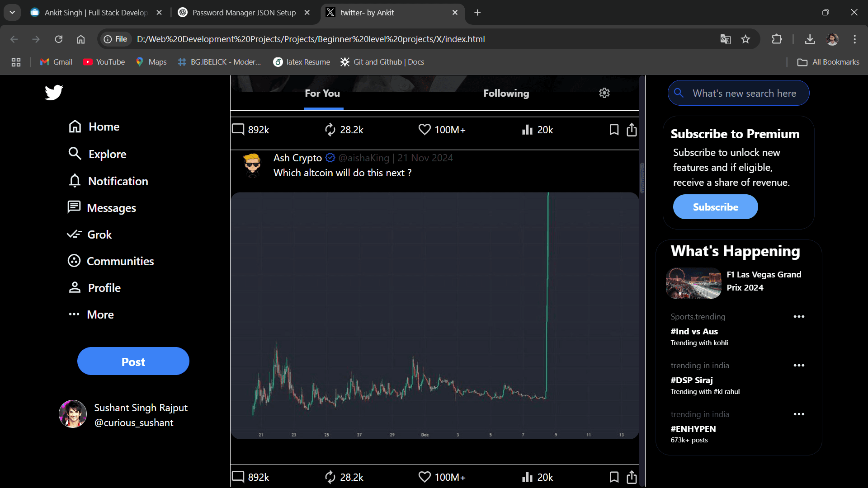Open options for #ENHYPEN trend
Image resolution: width=868 pixels, height=488 pixels.
[799, 414]
